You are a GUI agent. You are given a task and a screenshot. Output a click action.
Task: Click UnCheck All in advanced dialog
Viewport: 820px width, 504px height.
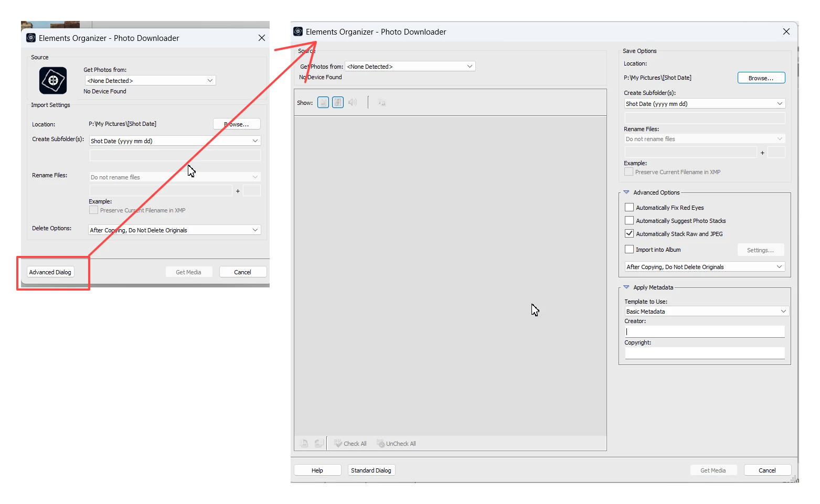(396, 444)
